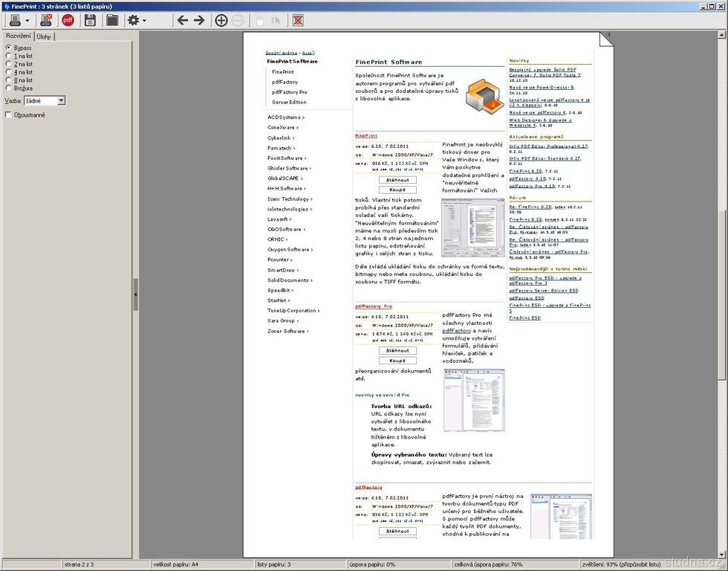728x571 pixels.
Task: Enable the Oboustranně checkbox
Action: [x=9, y=115]
